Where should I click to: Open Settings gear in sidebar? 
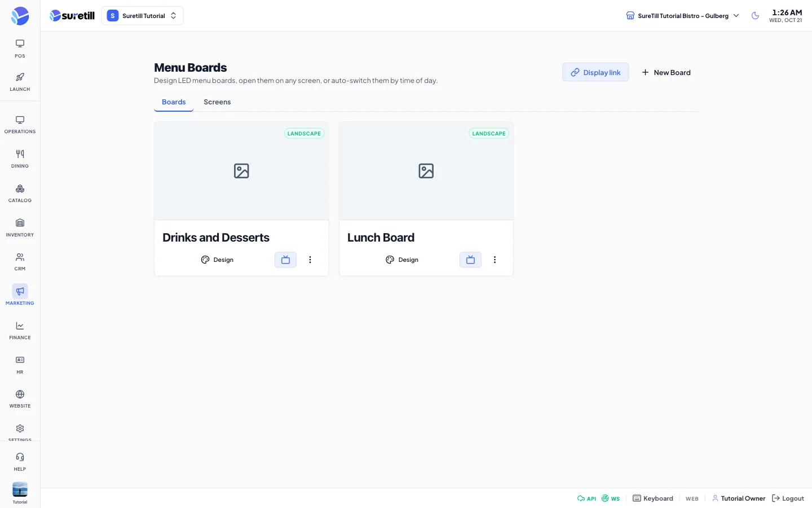point(20,429)
